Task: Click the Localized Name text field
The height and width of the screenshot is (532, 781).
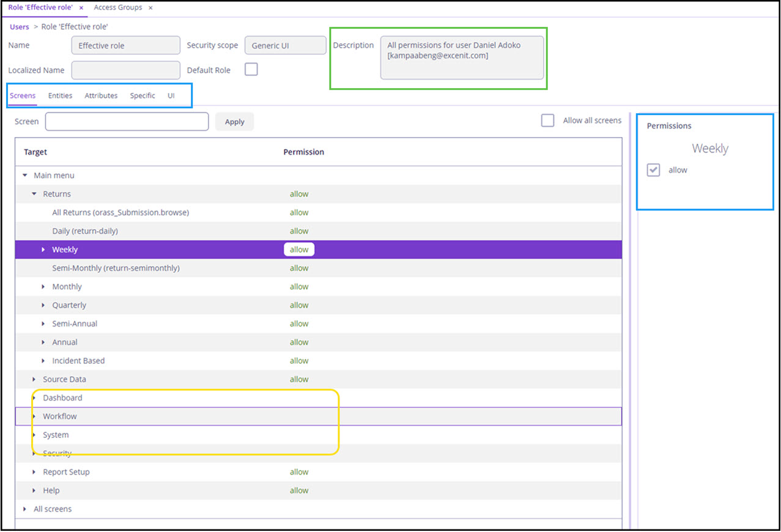Action: [125, 70]
